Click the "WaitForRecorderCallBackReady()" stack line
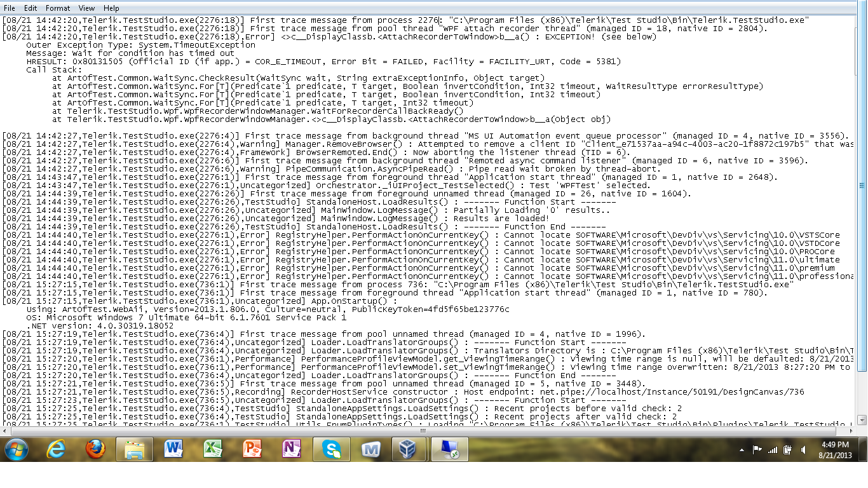Viewport: 868px width, 488px height. [x=257, y=111]
